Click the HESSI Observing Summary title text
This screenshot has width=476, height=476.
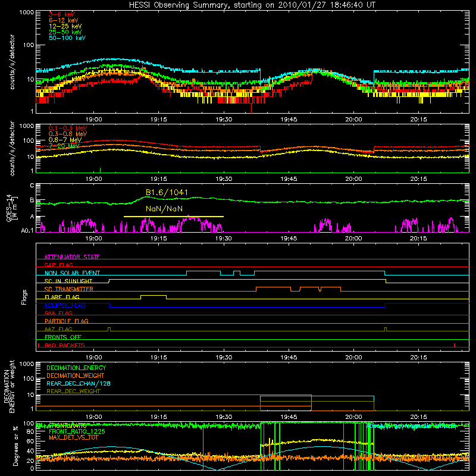pos(252,5)
